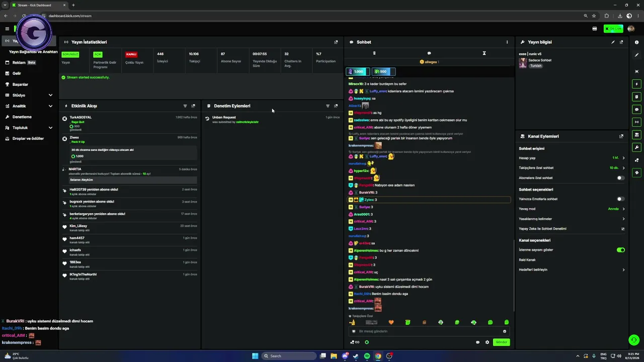
Task: Open Hesap yaşı setting chevron
Action: (x=623, y=158)
